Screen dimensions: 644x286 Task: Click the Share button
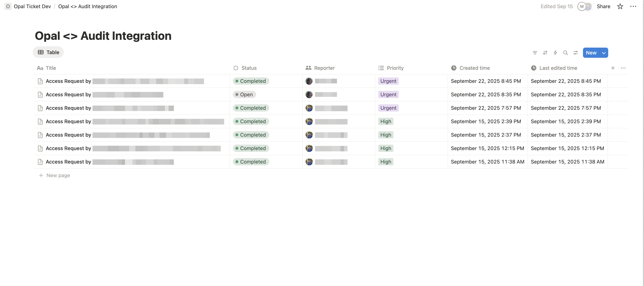[603, 7]
